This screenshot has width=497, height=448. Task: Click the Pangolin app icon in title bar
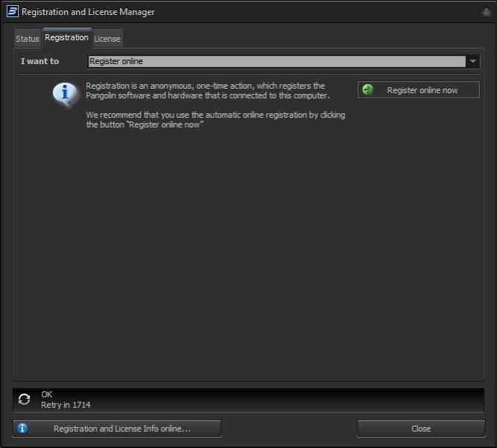coord(11,12)
